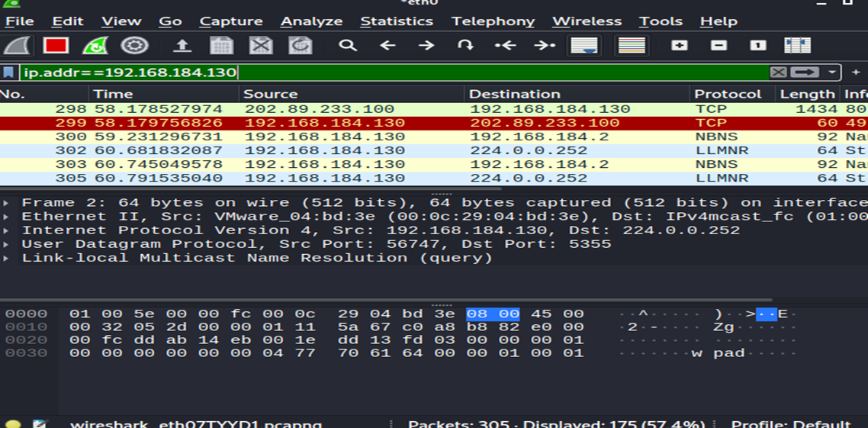Toggle packet colorization rules icon
The height and width of the screenshot is (428, 868).
click(x=632, y=46)
